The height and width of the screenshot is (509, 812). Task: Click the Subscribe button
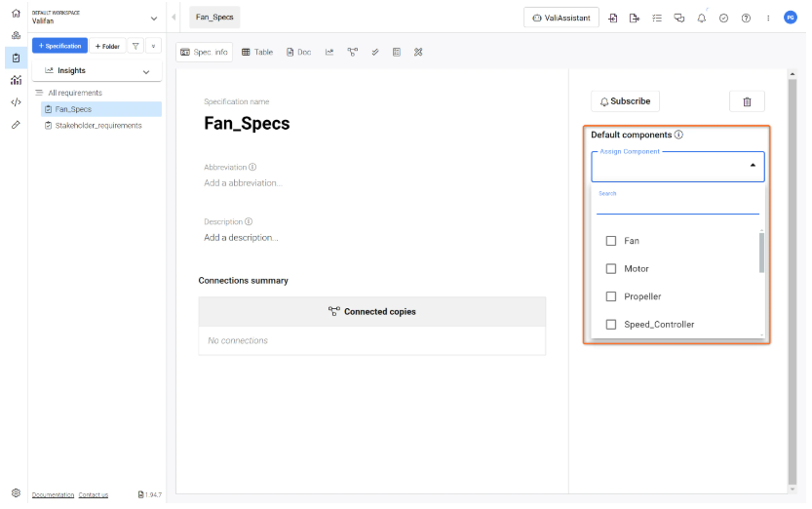tap(625, 101)
